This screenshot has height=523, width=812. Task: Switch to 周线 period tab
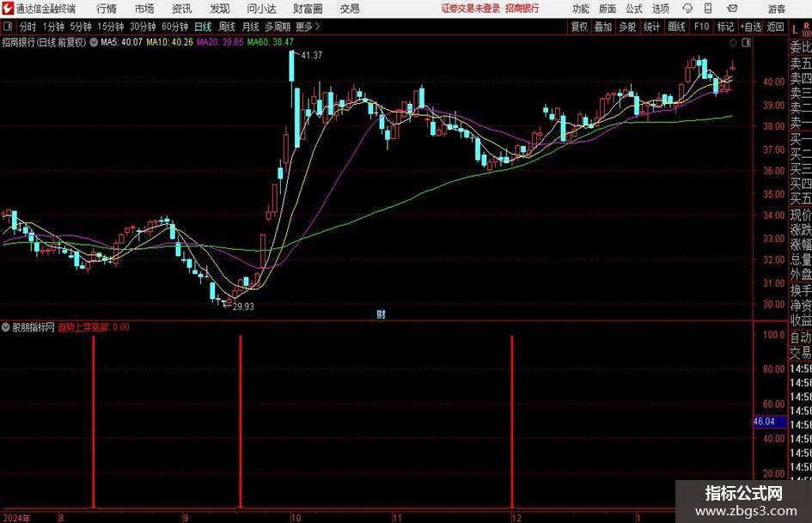pyautogui.click(x=226, y=27)
